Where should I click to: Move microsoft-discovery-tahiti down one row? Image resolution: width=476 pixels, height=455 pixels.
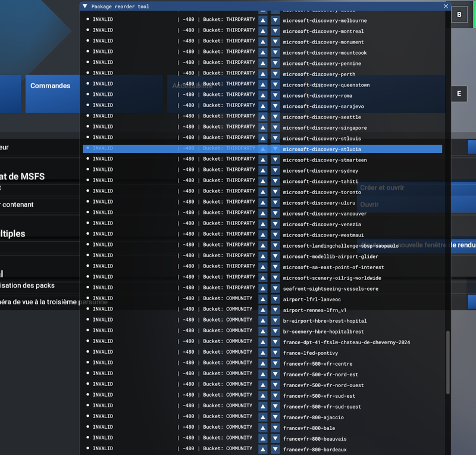[x=275, y=181]
